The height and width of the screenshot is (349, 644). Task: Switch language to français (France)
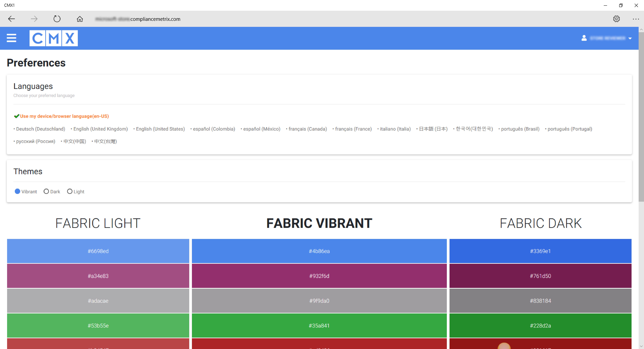point(353,129)
